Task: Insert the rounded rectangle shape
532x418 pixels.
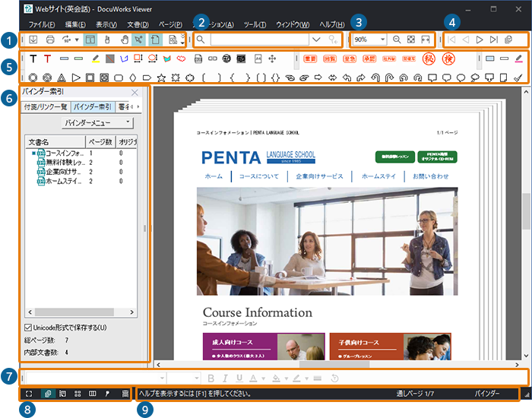Action: pos(119,78)
